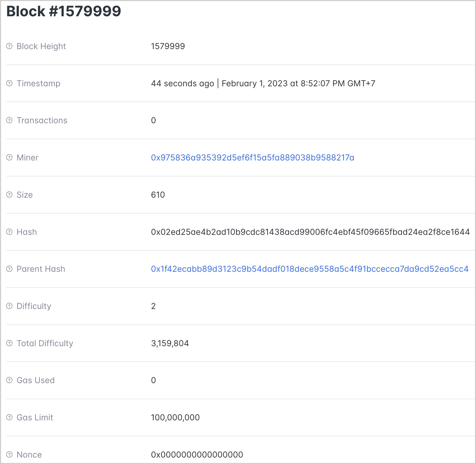Click the help icon beside Timestamp

tap(9, 83)
